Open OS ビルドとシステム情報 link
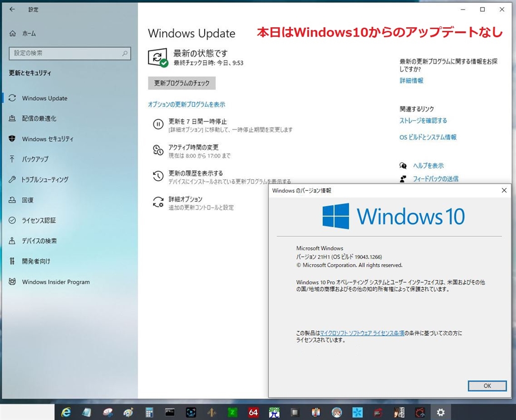 click(428, 137)
